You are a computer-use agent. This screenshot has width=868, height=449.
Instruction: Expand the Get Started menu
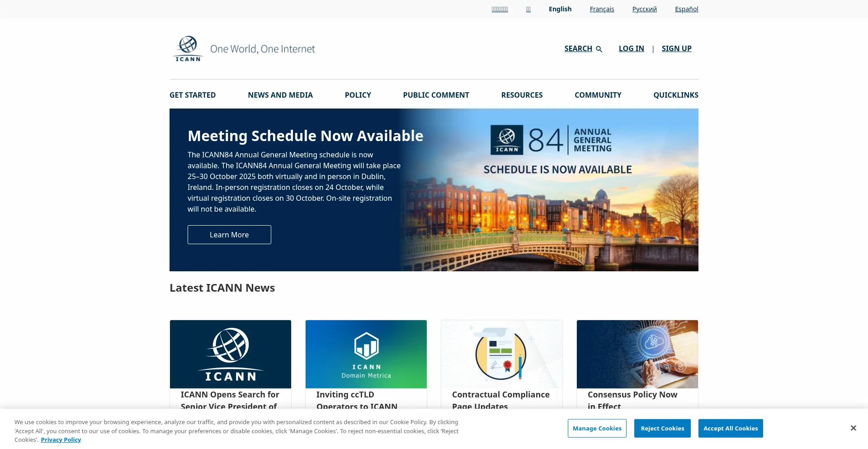coord(193,95)
